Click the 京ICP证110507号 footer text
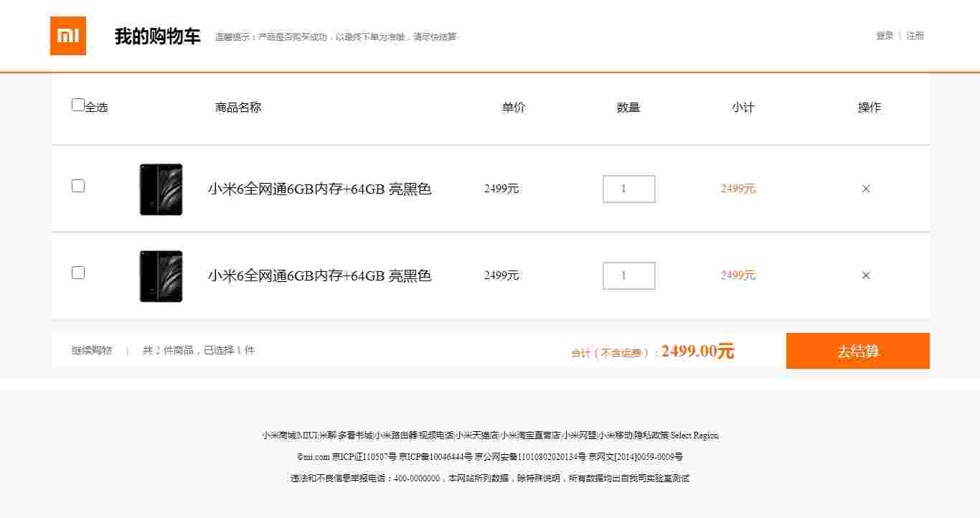This screenshot has height=518, width=980. (x=364, y=457)
